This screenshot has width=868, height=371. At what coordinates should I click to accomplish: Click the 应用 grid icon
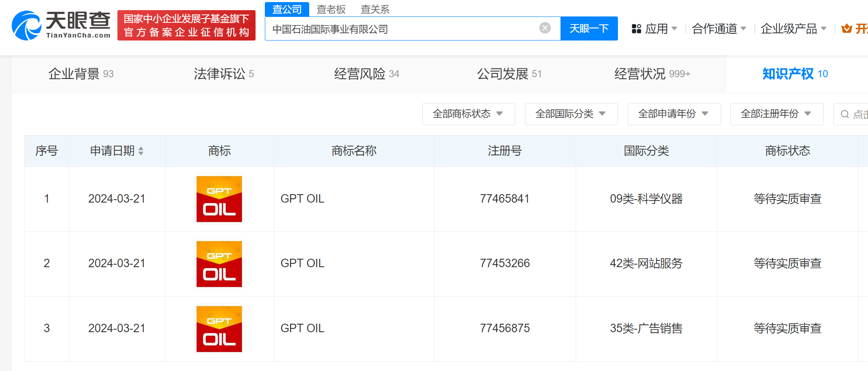click(636, 29)
